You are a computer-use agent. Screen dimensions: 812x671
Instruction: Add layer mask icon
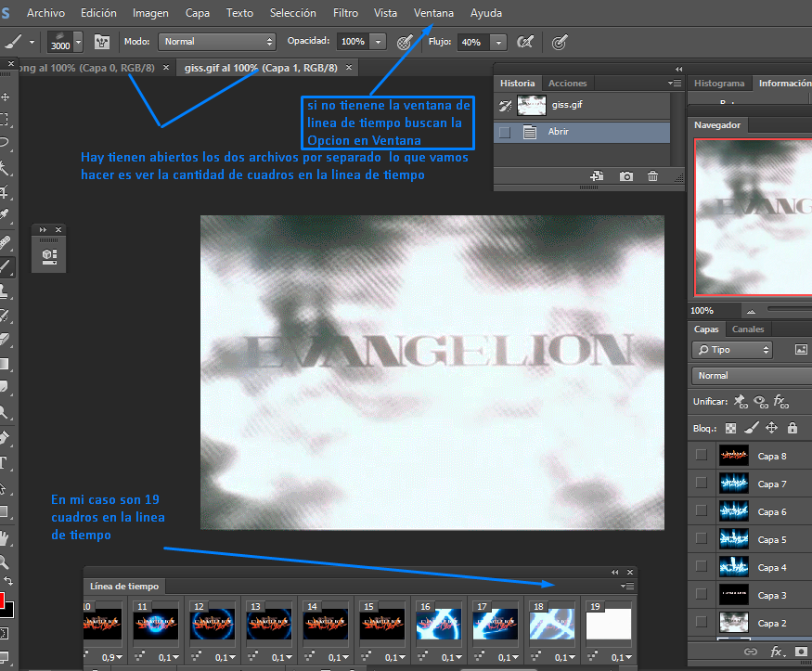coord(801,652)
